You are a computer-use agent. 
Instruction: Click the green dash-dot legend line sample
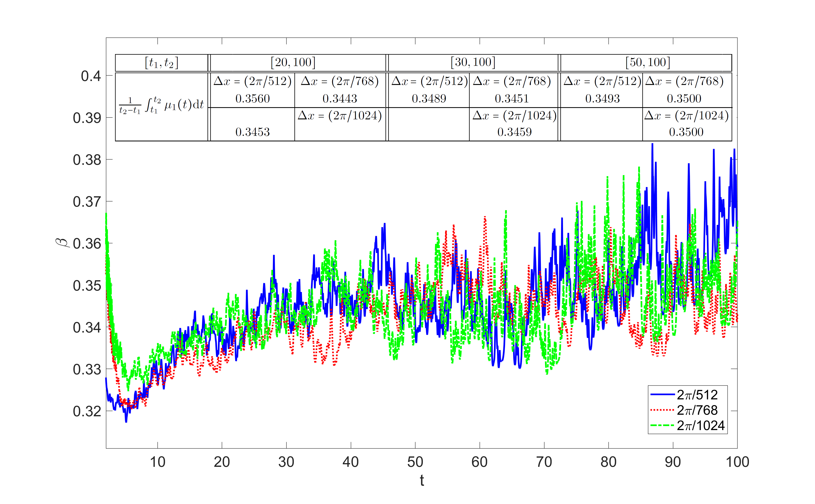pyautogui.click(x=662, y=425)
